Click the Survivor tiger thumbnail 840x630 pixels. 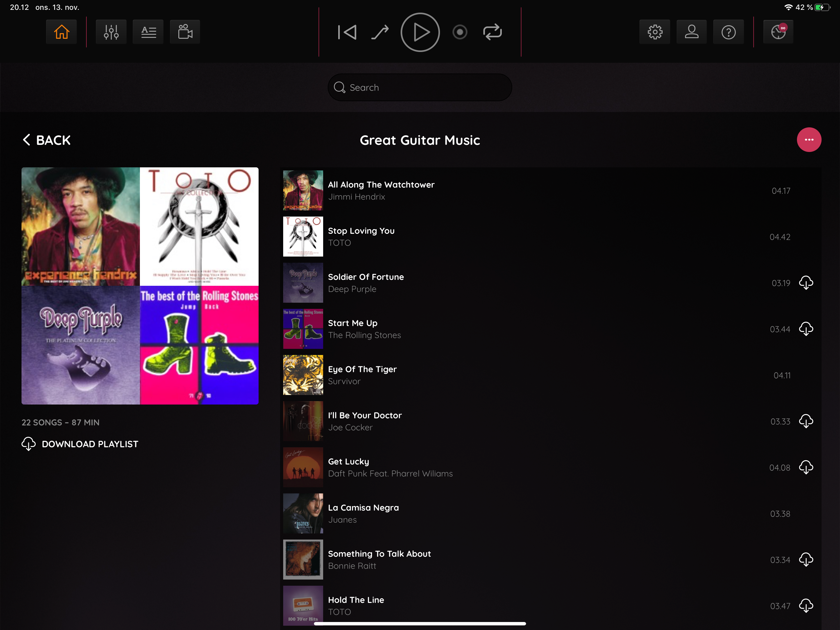point(303,375)
